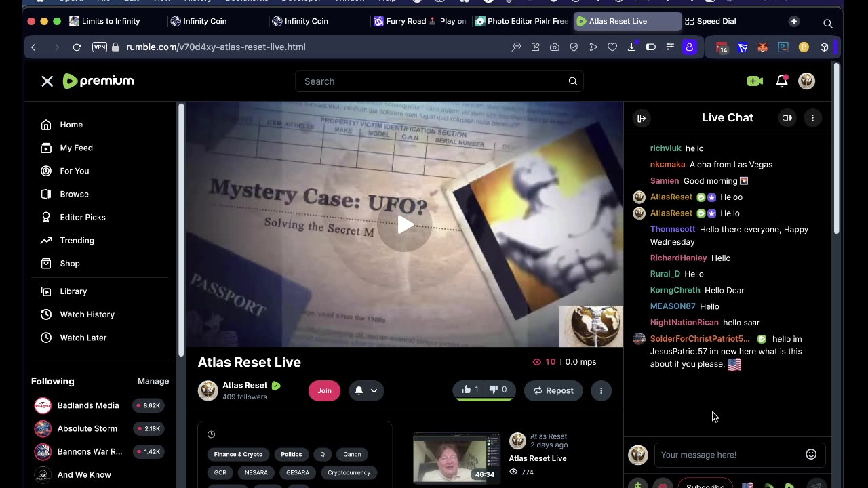Click the Rumble Search input field
This screenshot has width=868, height=488.
click(x=439, y=81)
